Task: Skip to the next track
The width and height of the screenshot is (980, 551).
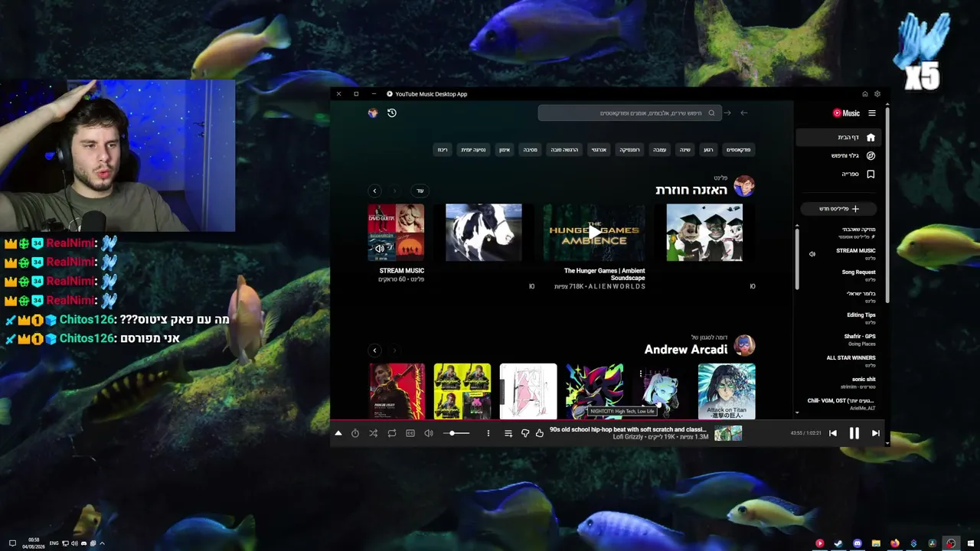Action: 876,433
